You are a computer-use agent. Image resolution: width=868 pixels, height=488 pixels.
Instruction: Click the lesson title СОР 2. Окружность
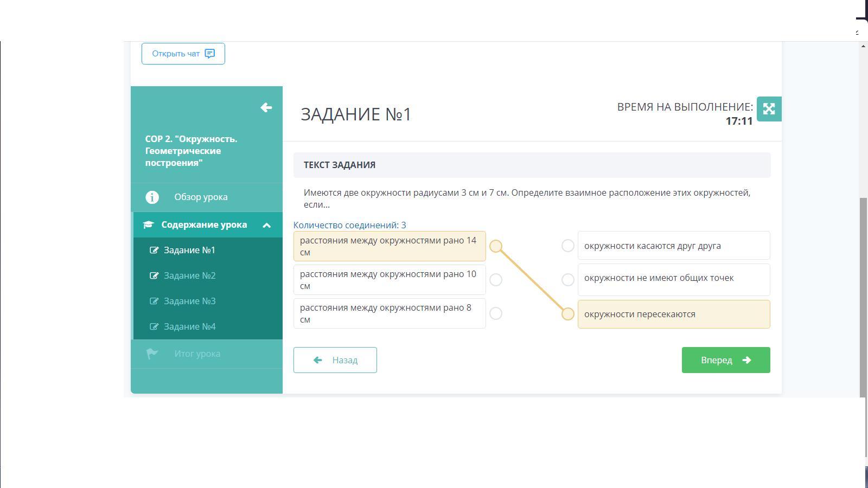coord(191,151)
